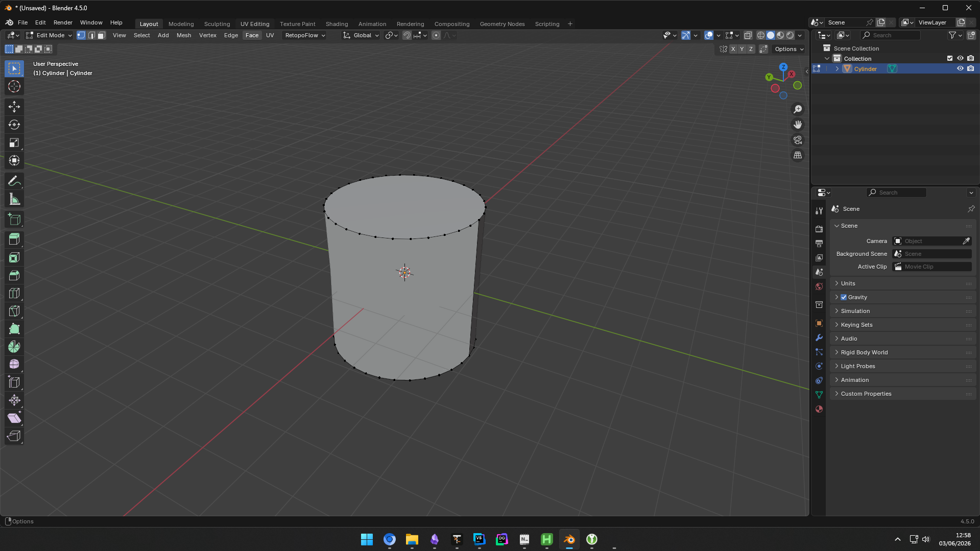Open the Modifiers wrench properties tab
Viewport: 980px width, 551px height.
pyautogui.click(x=819, y=338)
